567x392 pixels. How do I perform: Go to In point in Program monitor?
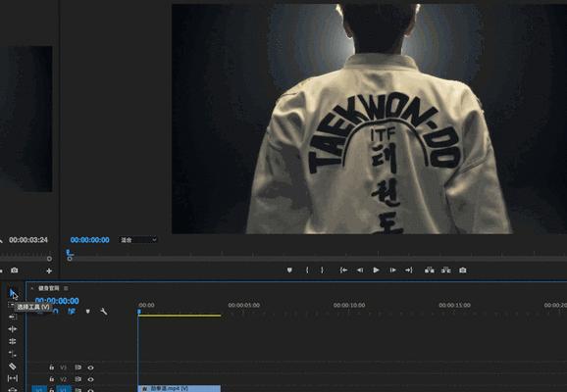pyautogui.click(x=343, y=269)
